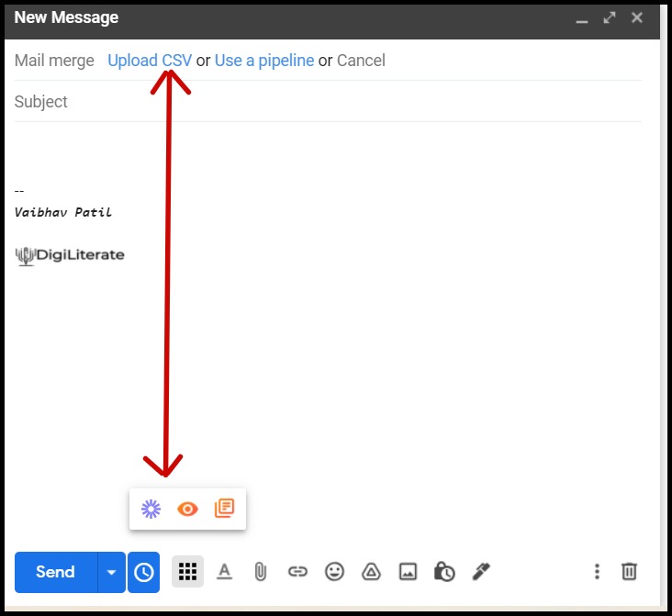672x616 pixels.
Task: Insert files using the Drive icon
Action: click(x=371, y=572)
